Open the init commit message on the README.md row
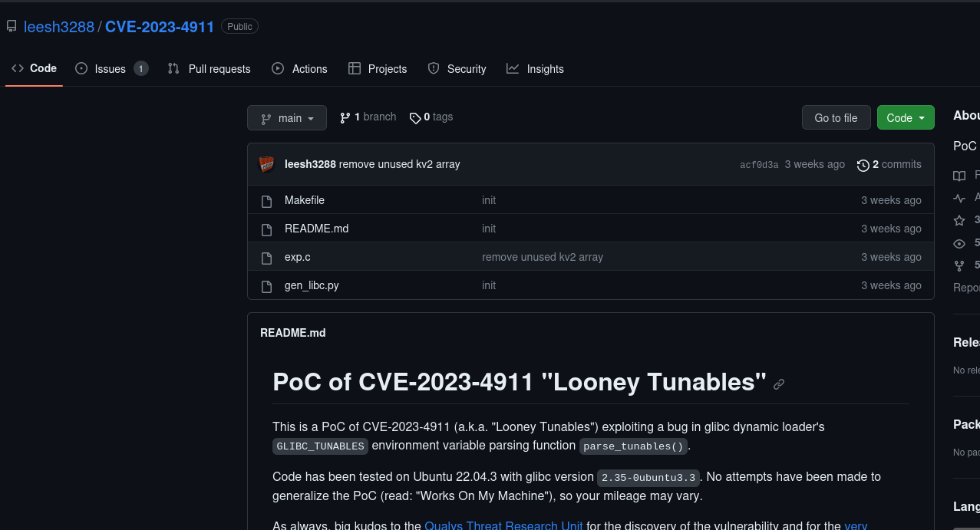The image size is (980, 530). [489, 229]
